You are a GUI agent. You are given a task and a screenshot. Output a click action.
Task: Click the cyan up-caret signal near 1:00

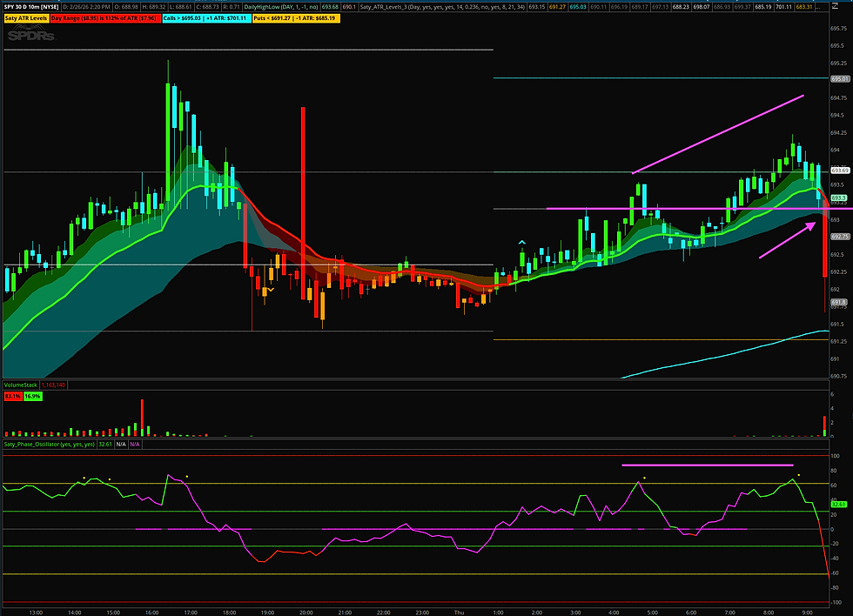pyautogui.click(x=522, y=242)
